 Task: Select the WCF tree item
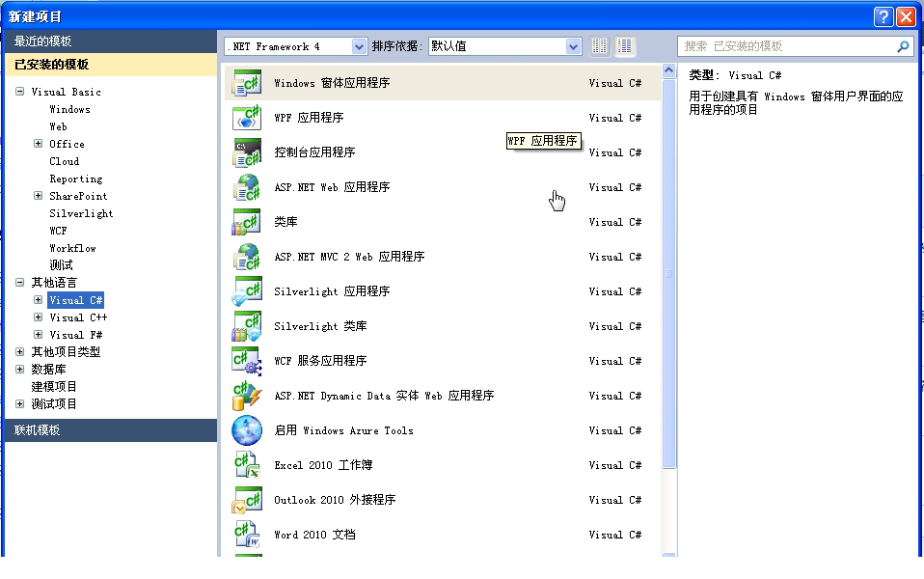(x=58, y=231)
